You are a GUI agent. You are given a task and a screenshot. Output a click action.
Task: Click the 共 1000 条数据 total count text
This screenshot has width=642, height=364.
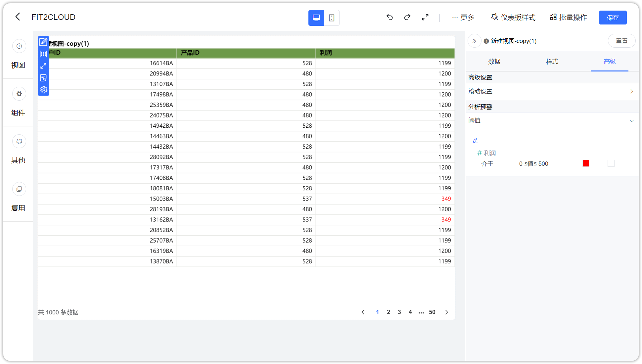(x=58, y=312)
